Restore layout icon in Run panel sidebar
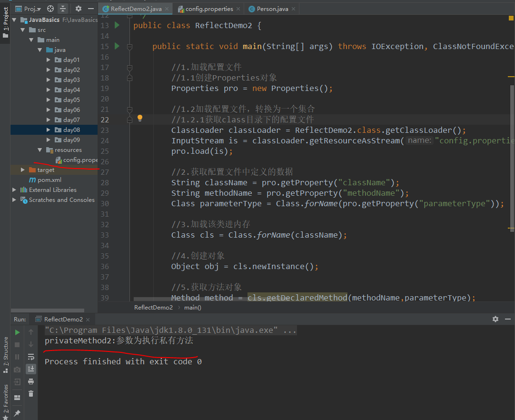This screenshot has height=420, width=515. [17, 397]
